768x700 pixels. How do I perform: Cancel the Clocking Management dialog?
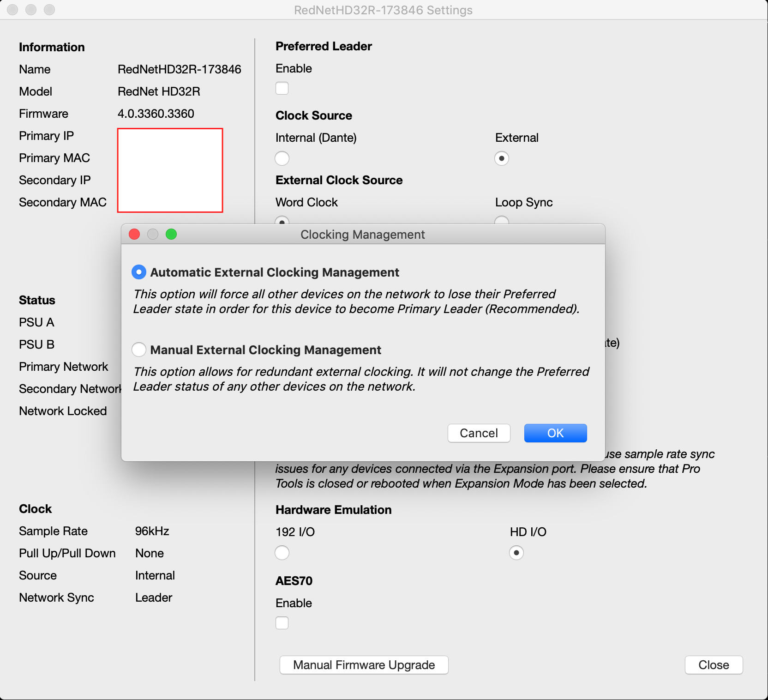479,433
